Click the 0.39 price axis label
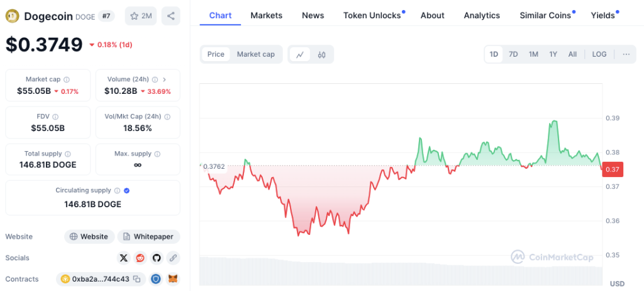Image resolution: width=644 pixels, height=291 pixels. click(x=613, y=118)
